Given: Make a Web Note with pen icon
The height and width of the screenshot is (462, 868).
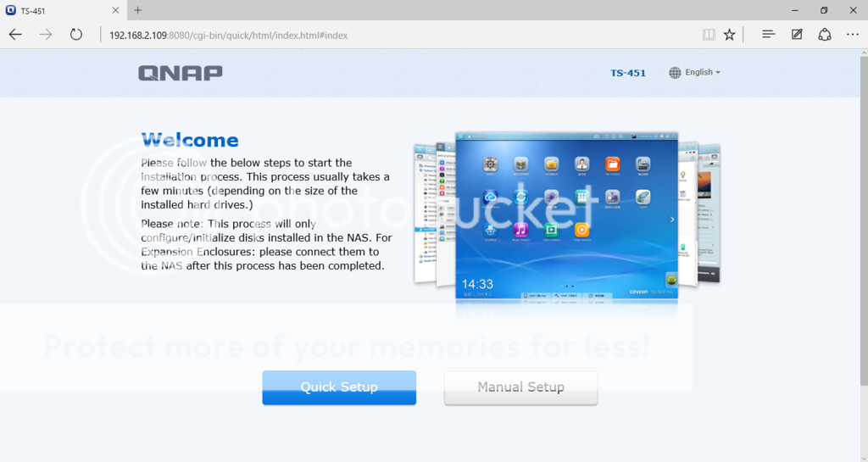Looking at the screenshot, I should point(797,35).
